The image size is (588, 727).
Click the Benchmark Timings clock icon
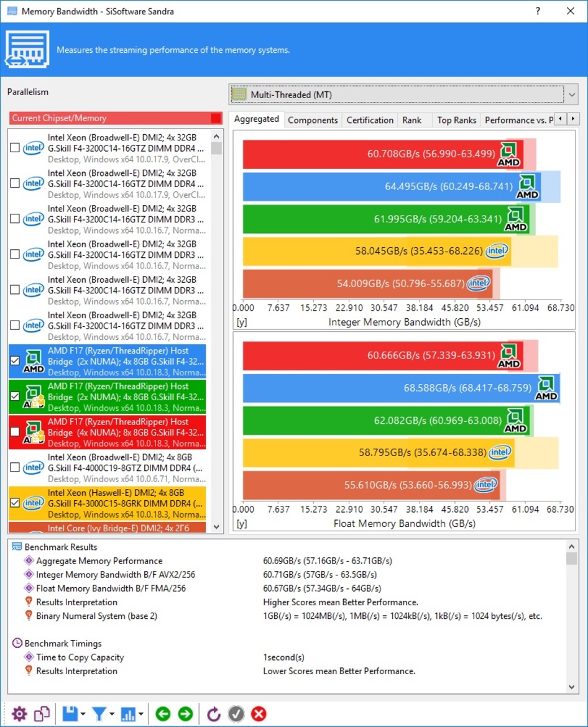[x=17, y=643]
